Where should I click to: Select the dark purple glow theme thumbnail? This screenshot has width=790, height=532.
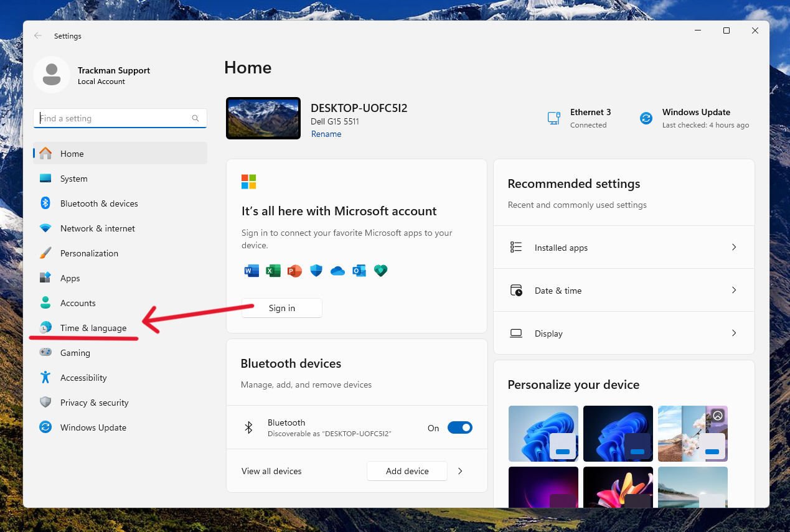pyautogui.click(x=543, y=487)
